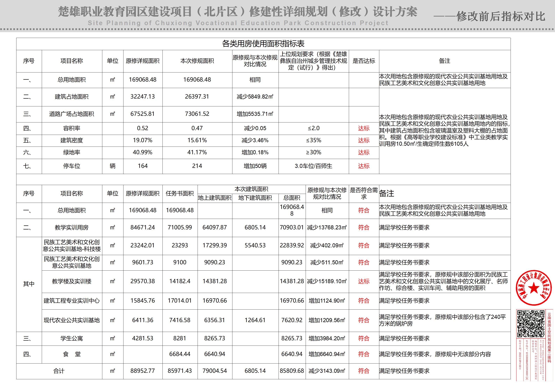
Task: Click the '学生公寓' item name cell
Action: [x=72, y=338]
